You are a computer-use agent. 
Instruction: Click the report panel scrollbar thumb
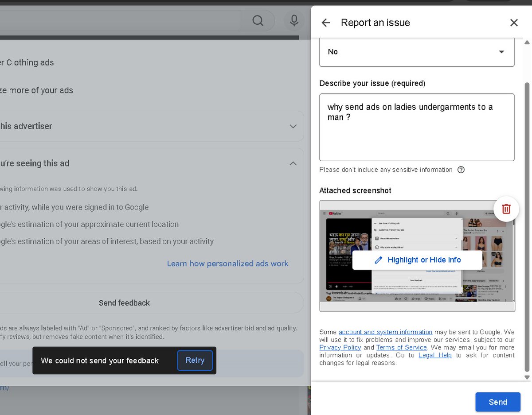click(527, 227)
